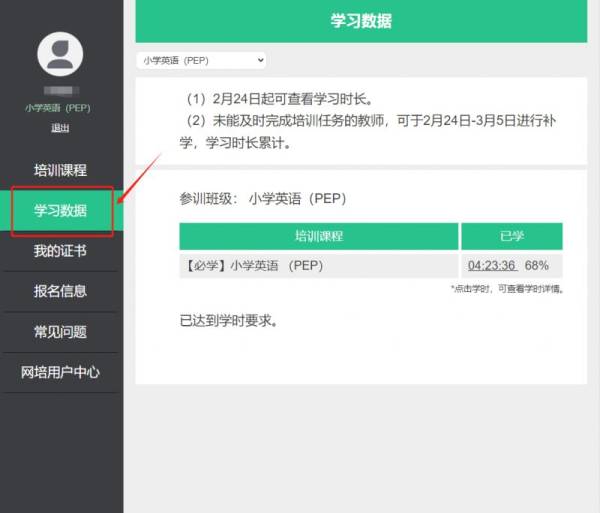Open the 常见问题 sidebar item
The width and height of the screenshot is (600, 513).
click(x=60, y=332)
